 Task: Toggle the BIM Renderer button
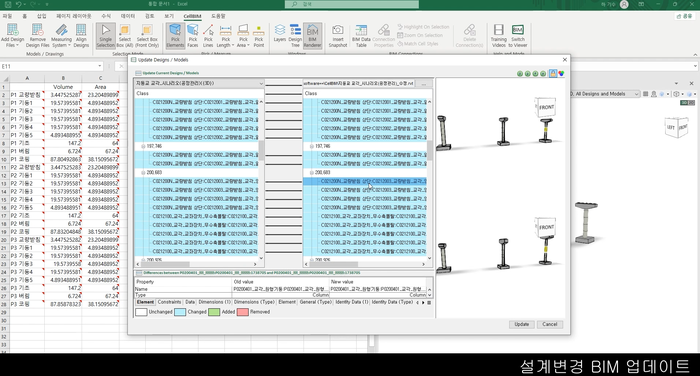312,36
